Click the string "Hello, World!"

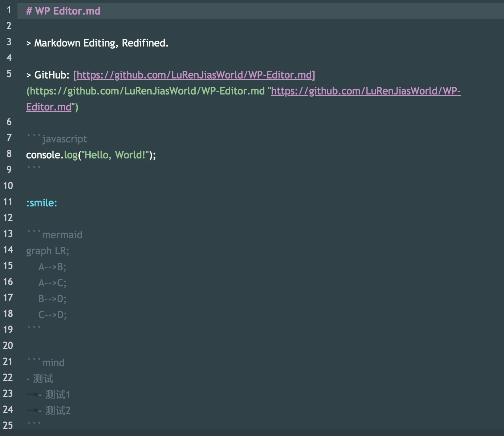click(115, 155)
